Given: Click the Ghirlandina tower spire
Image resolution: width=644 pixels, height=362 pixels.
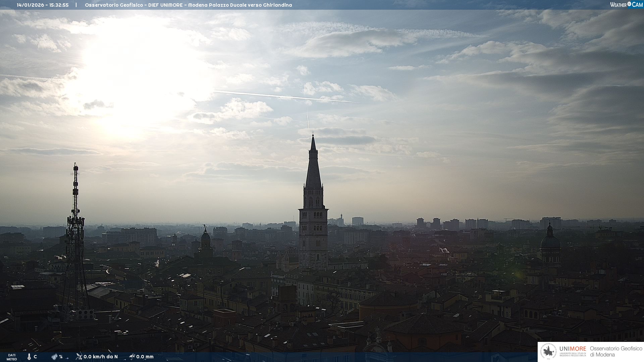Looking at the screenshot, I should point(313,168).
